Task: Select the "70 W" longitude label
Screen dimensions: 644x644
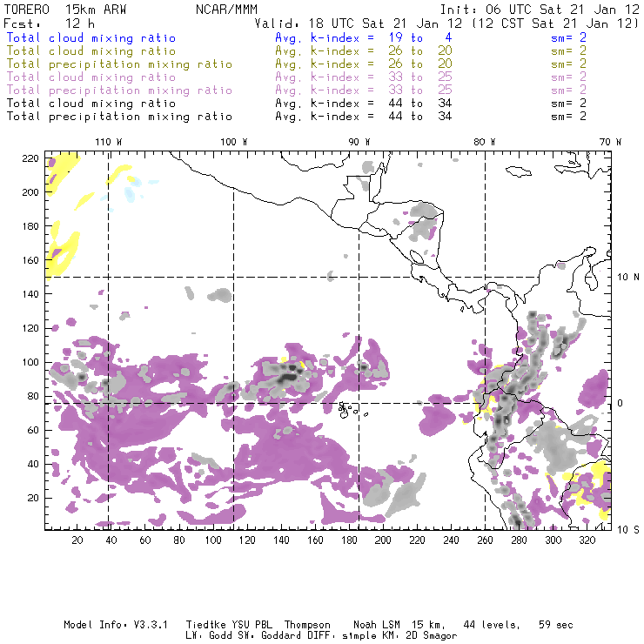Action: pos(610,142)
